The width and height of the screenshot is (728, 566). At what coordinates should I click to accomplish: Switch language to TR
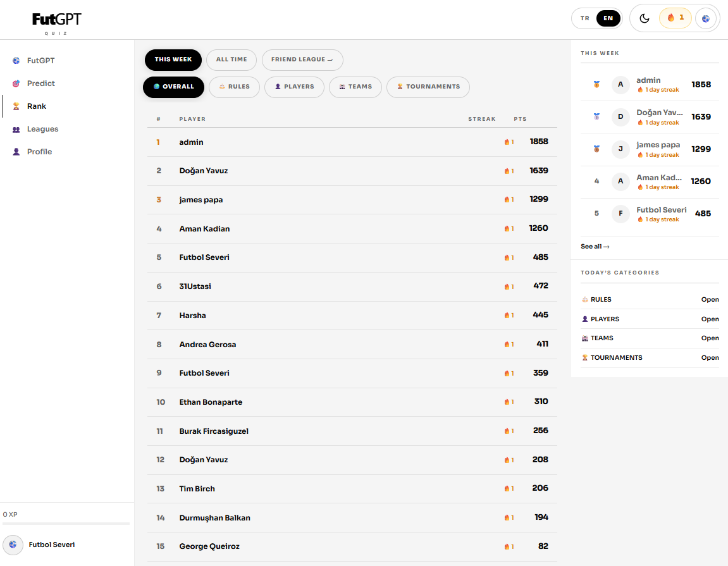585,18
